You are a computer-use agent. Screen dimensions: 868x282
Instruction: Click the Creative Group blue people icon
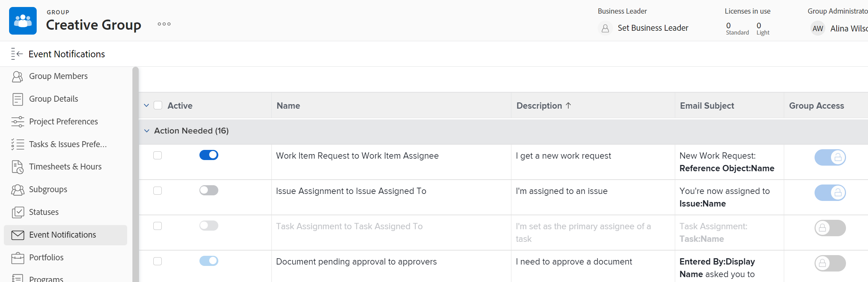click(x=23, y=21)
